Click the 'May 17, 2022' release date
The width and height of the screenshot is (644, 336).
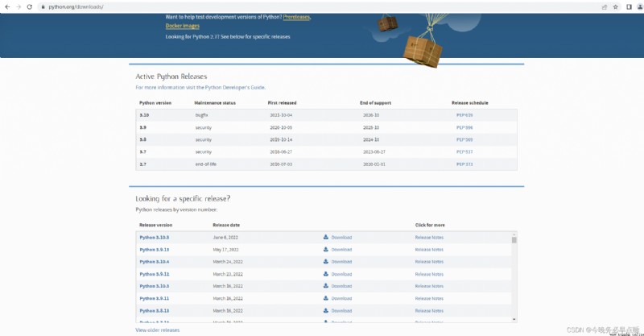(225, 250)
